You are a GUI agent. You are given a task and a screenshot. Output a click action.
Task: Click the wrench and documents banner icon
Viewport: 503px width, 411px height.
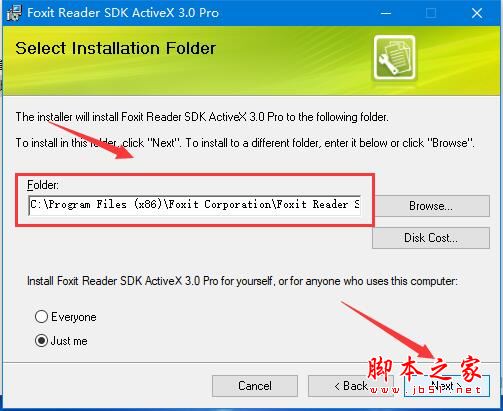(394, 58)
